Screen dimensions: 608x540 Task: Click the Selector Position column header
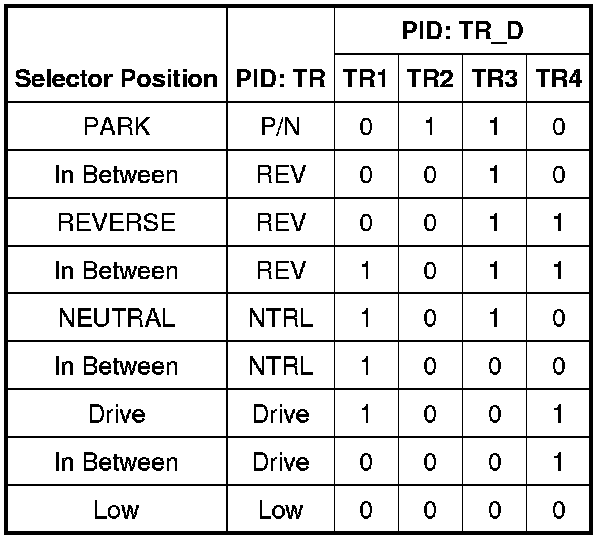pyautogui.click(x=116, y=79)
